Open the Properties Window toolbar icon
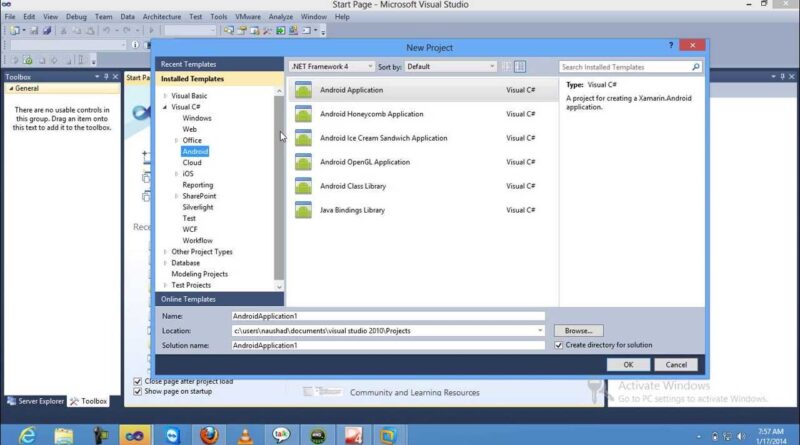Viewport: 800px width, 445px height. click(x=242, y=31)
